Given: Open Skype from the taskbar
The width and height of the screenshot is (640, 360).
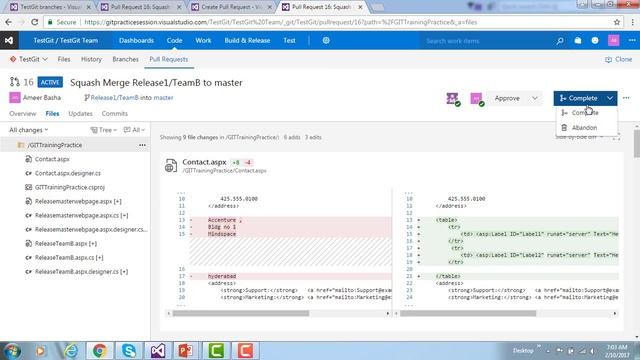Looking at the screenshot, I should click(129, 351).
